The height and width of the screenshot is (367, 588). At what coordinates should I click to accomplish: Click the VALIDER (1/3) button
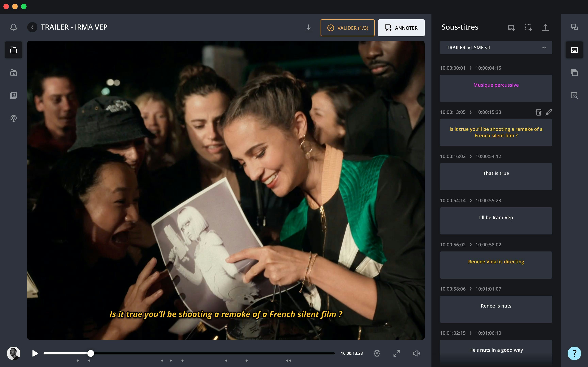347,28
